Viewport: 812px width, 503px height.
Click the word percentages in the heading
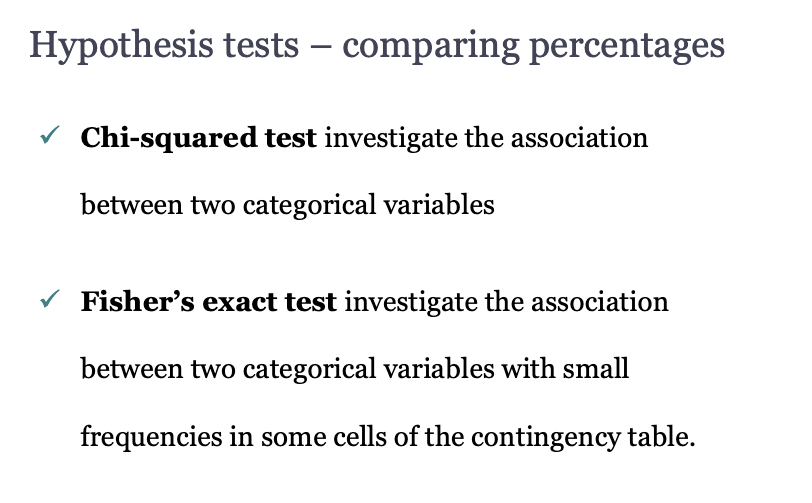pyautogui.click(x=627, y=48)
